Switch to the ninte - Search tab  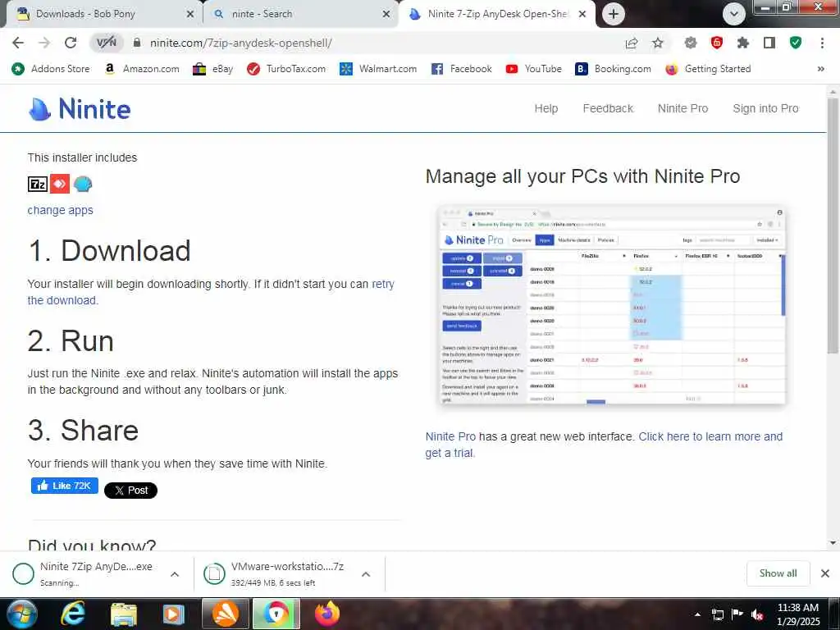coord(300,14)
